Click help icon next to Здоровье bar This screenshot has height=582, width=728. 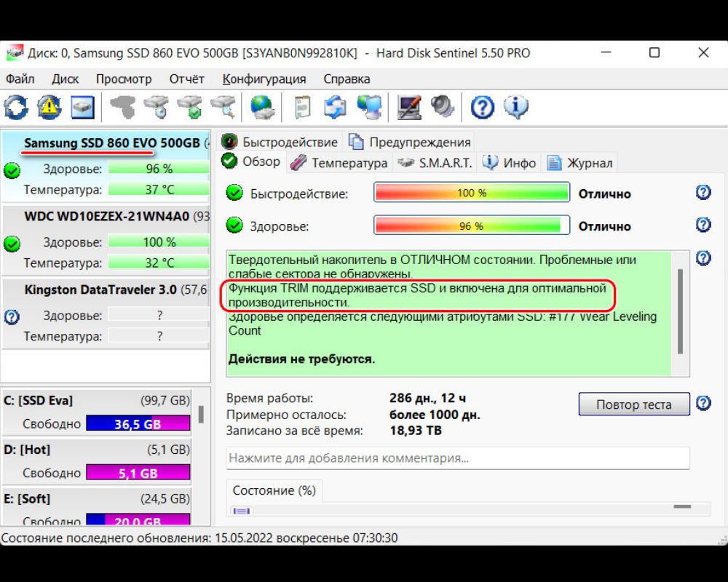(x=703, y=225)
